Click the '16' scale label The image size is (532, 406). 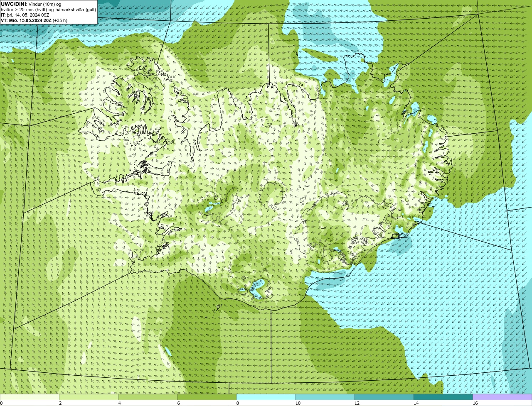(x=475, y=403)
